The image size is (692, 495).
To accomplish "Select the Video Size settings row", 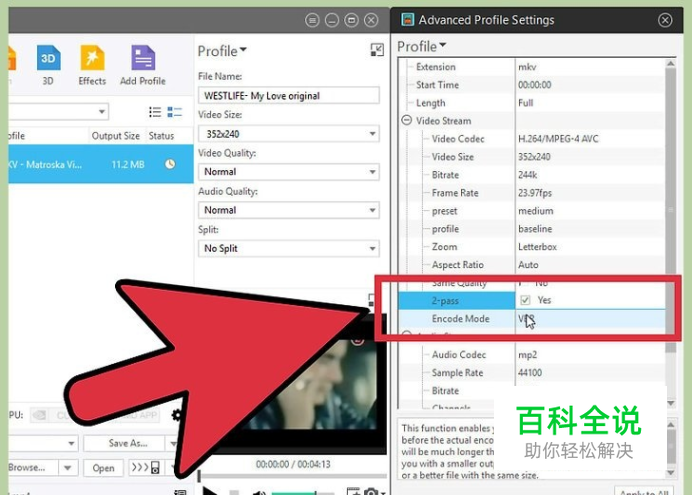I will [x=532, y=157].
